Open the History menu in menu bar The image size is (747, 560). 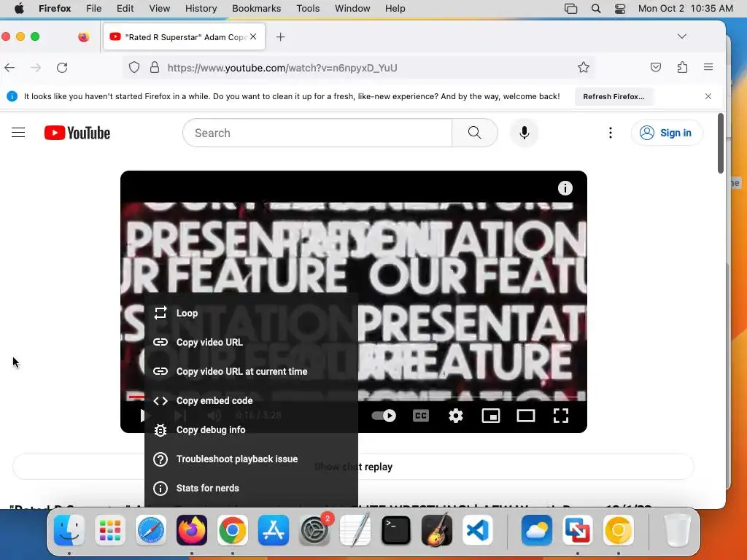coord(201,9)
